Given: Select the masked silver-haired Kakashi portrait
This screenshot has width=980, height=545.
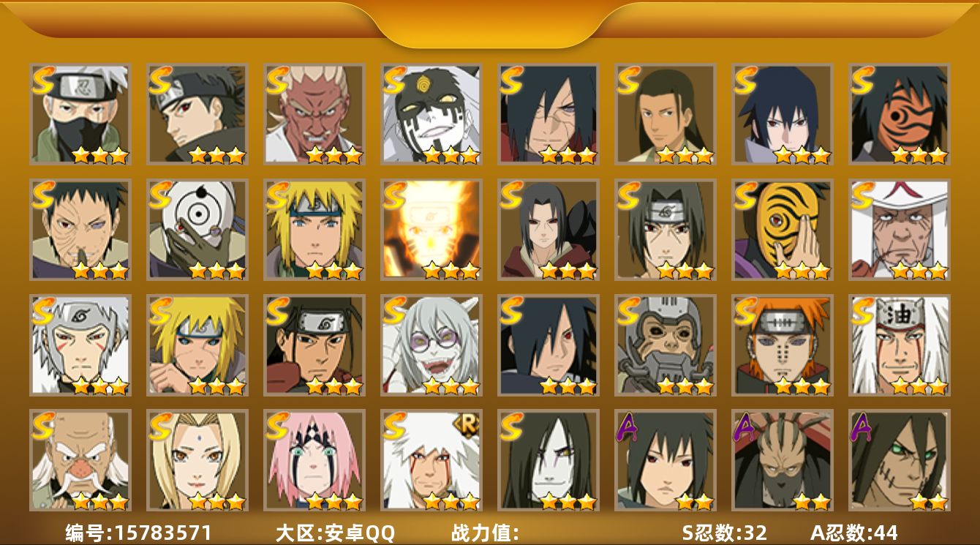Looking at the screenshot, I should [80, 114].
